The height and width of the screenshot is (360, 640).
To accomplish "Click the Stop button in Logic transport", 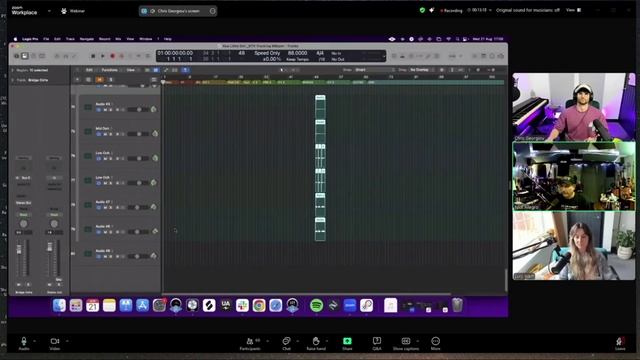I will (x=93, y=56).
